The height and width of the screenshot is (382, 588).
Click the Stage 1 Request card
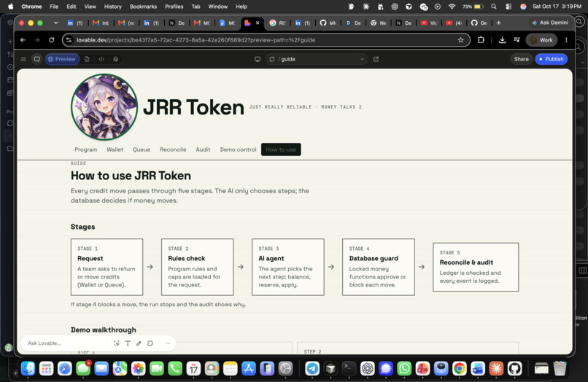pos(107,267)
